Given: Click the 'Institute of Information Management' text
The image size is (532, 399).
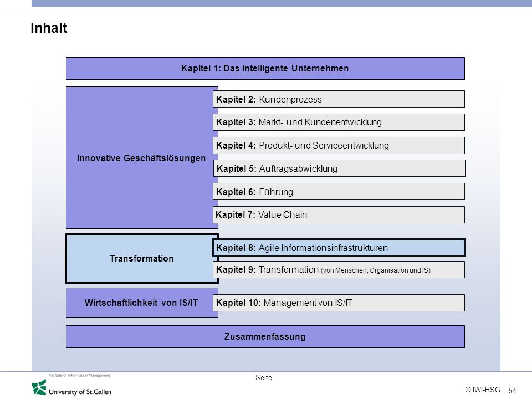Looking at the screenshot, I should tap(79, 375).
